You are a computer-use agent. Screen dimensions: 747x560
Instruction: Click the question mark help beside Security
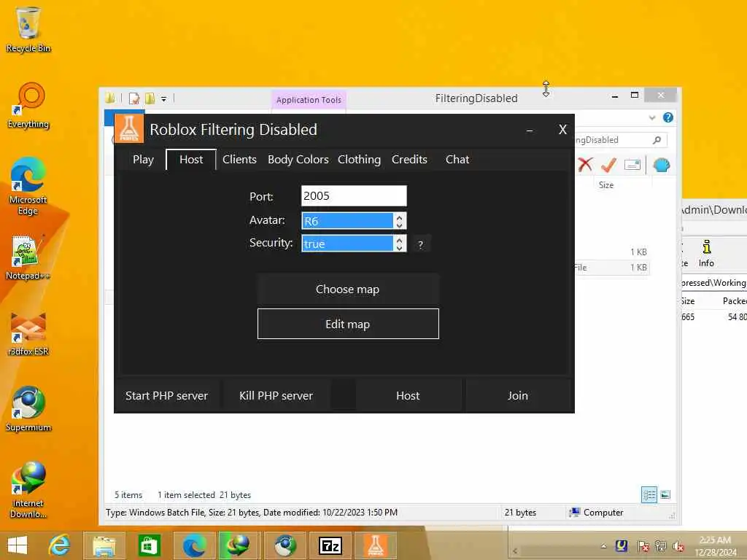point(420,245)
